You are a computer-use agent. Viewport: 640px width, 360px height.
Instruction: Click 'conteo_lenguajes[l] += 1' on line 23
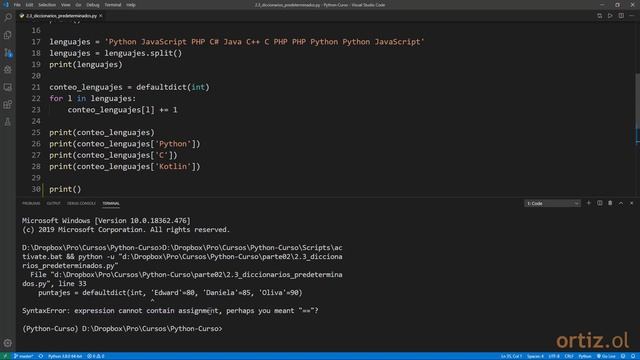(122, 110)
